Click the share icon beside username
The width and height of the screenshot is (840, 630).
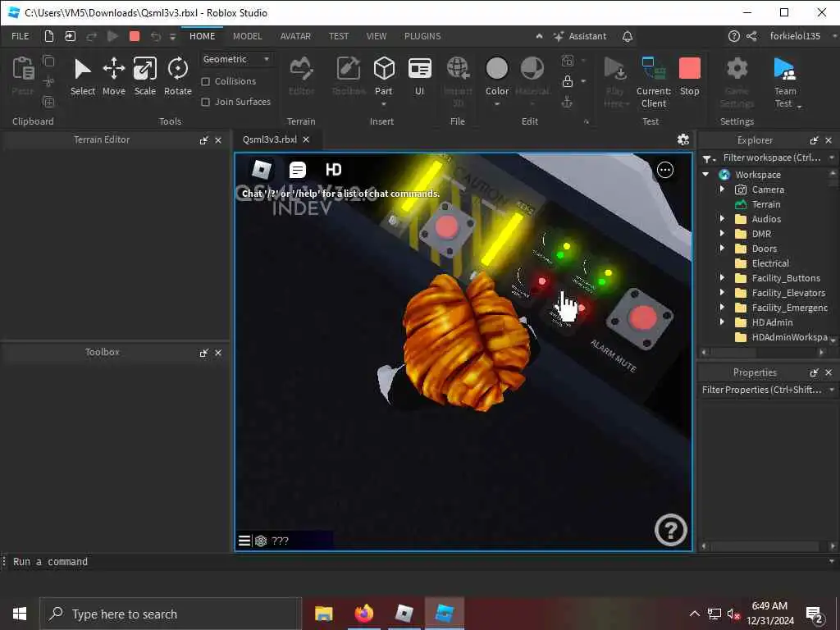[x=752, y=36]
